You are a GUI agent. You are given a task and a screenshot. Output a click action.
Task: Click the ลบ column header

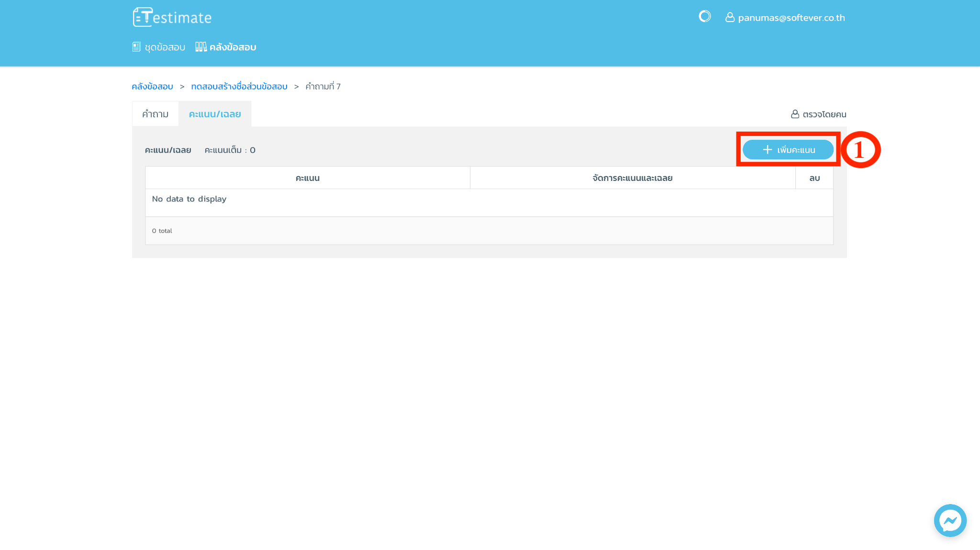click(814, 178)
